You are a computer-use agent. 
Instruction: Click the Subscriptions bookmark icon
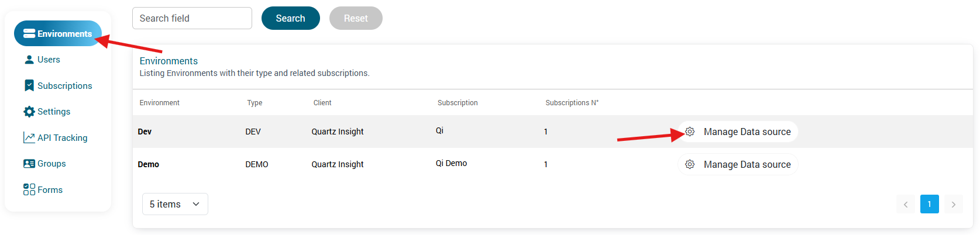point(29,86)
